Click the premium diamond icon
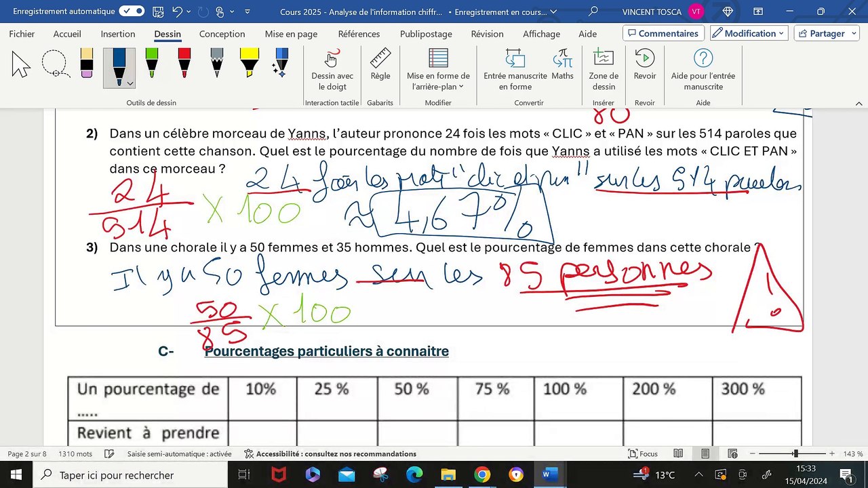This screenshot has height=488, width=868. [x=728, y=12]
